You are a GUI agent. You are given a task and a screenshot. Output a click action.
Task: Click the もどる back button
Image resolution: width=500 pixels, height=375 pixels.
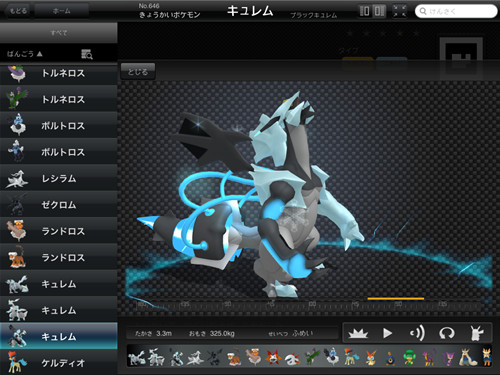(x=17, y=11)
